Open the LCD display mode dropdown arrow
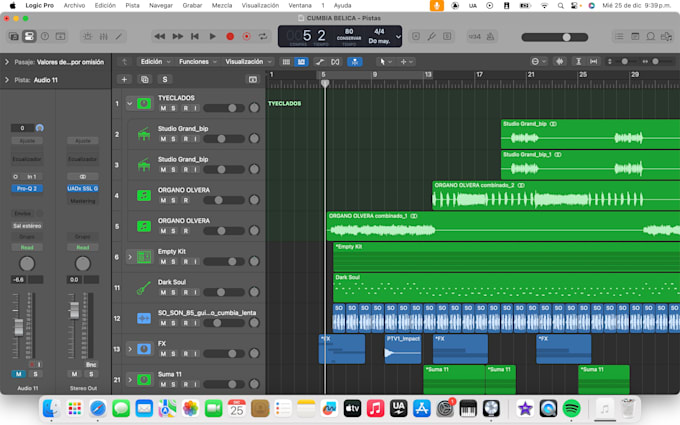Viewport: 680px width, 425px height. coord(398,36)
